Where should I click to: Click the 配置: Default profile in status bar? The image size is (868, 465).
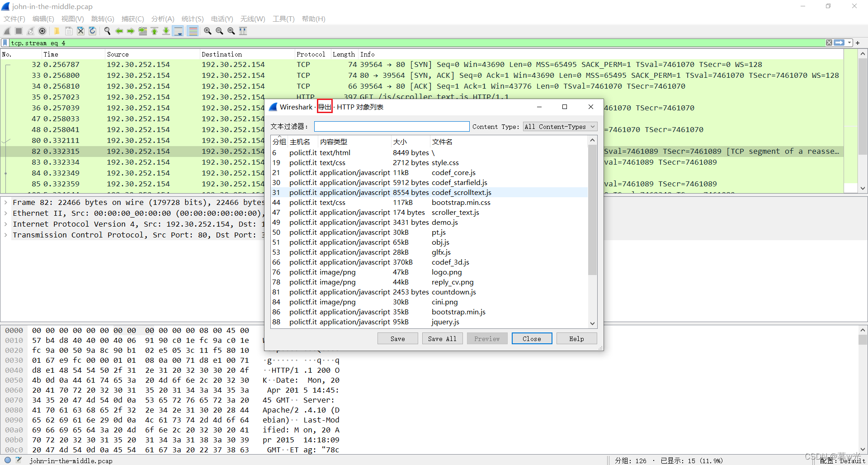tap(842, 460)
